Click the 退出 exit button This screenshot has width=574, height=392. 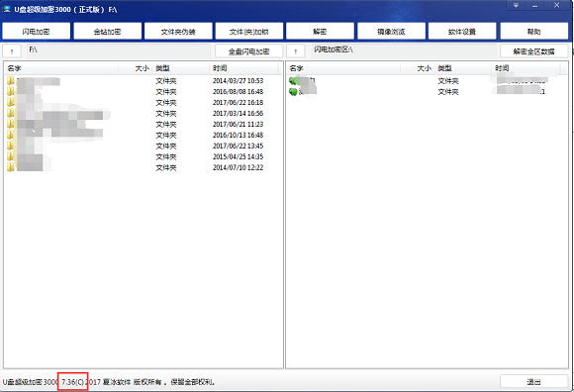(533, 382)
